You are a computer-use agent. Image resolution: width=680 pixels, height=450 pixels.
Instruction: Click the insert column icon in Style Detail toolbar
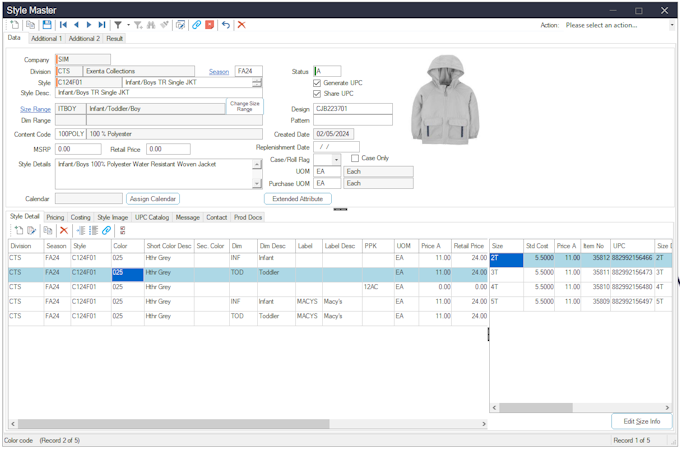tap(81, 230)
